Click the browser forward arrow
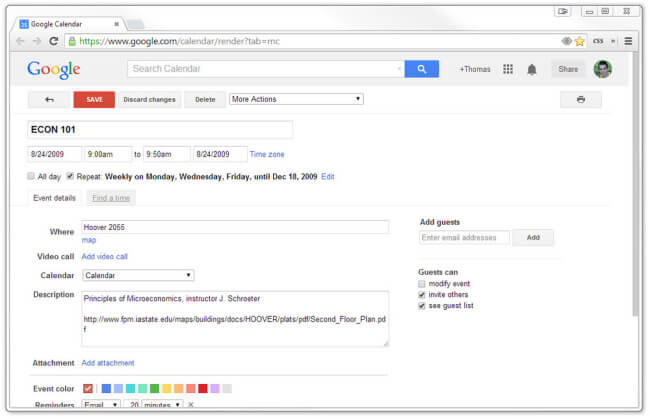 coord(37,41)
